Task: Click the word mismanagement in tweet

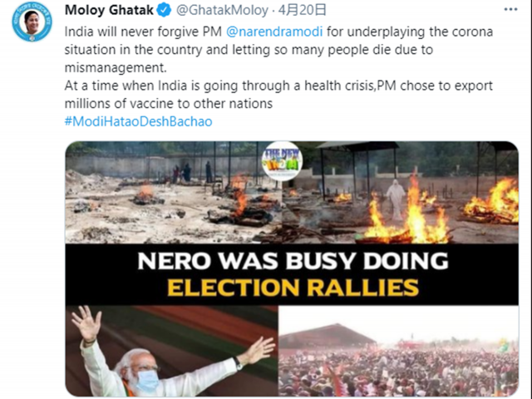Action: 116,67
